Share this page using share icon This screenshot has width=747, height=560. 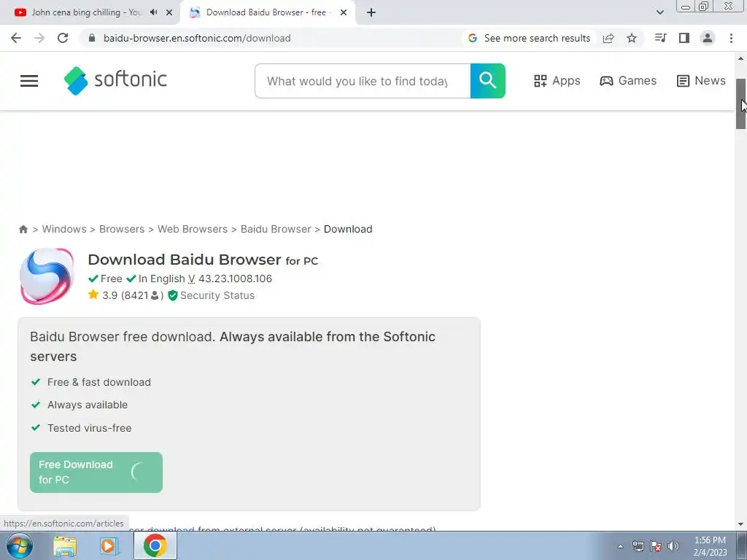pyautogui.click(x=608, y=38)
